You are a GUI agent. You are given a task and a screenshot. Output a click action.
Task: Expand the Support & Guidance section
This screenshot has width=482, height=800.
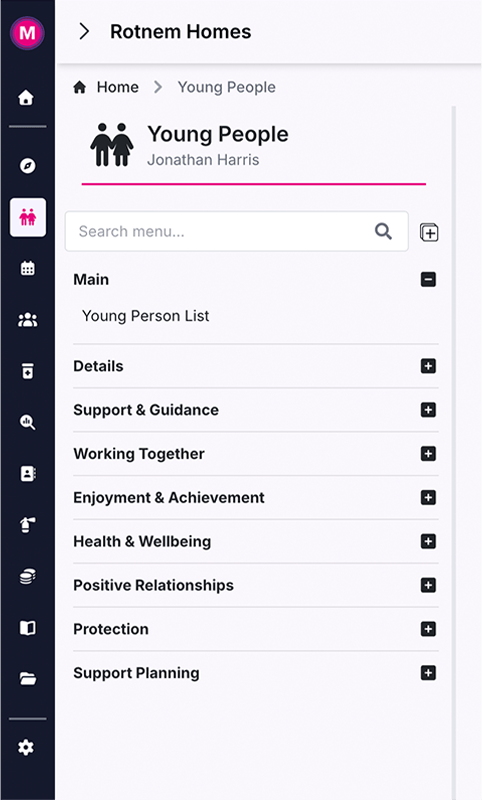428,410
